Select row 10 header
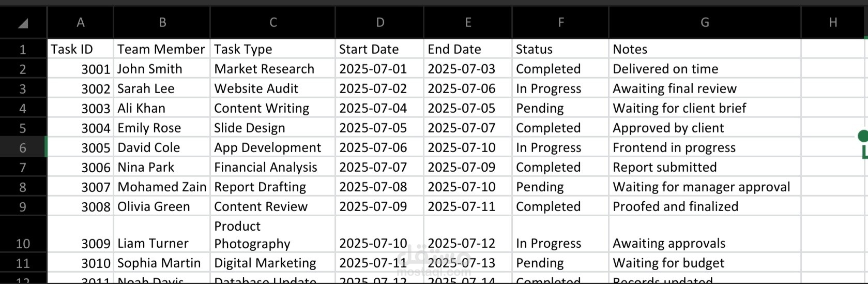The width and height of the screenshot is (868, 284). point(23,234)
